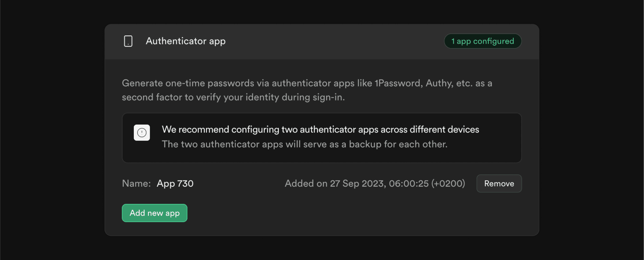
Task: Click the 'Added on 27 Sep 2023' timestamp
Action: (x=375, y=183)
